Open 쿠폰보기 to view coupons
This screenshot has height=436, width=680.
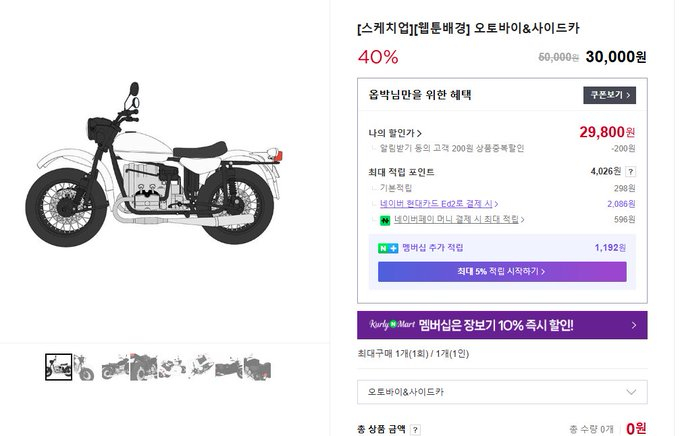coord(609,95)
